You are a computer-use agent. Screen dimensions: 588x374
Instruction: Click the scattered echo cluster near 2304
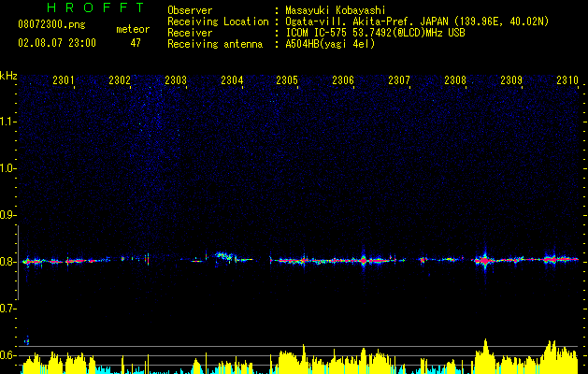(x=225, y=256)
